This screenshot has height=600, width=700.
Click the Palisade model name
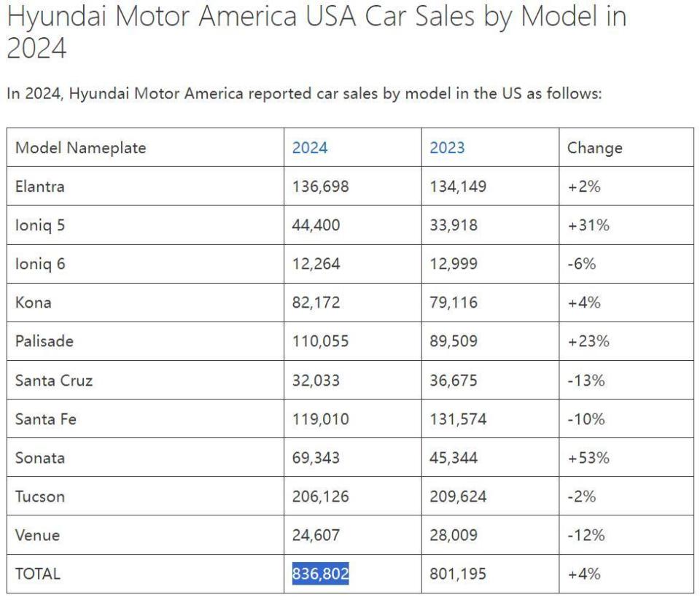coord(44,341)
